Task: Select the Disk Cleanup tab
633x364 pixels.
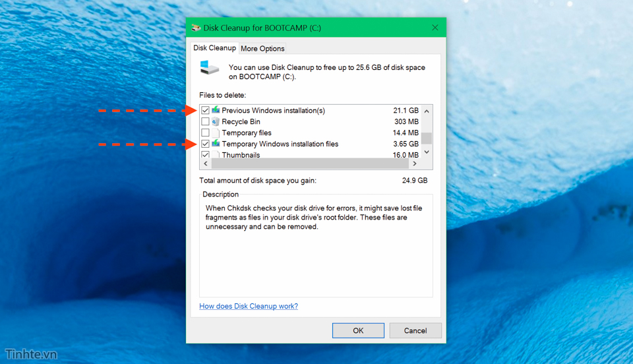Action: (x=214, y=48)
